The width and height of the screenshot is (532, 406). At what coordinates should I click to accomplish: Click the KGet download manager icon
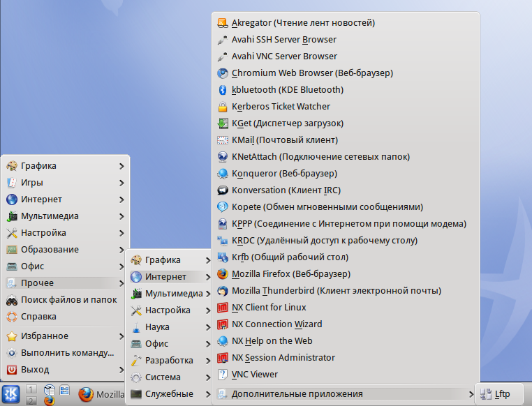click(223, 123)
